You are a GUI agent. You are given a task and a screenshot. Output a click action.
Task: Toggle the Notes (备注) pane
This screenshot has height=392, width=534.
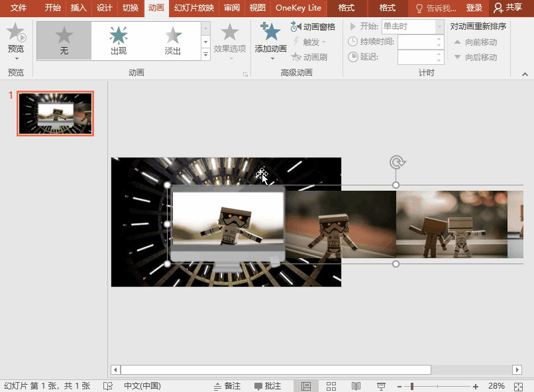[227, 386]
